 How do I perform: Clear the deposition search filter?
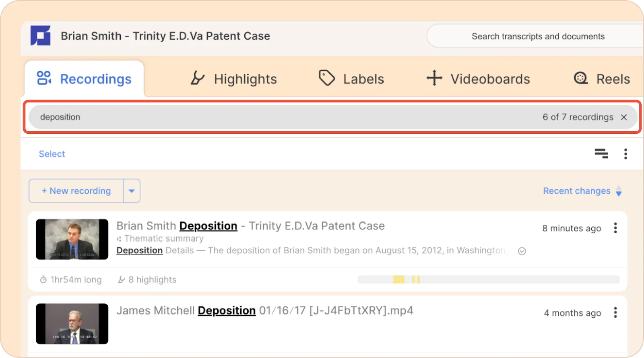tap(624, 117)
